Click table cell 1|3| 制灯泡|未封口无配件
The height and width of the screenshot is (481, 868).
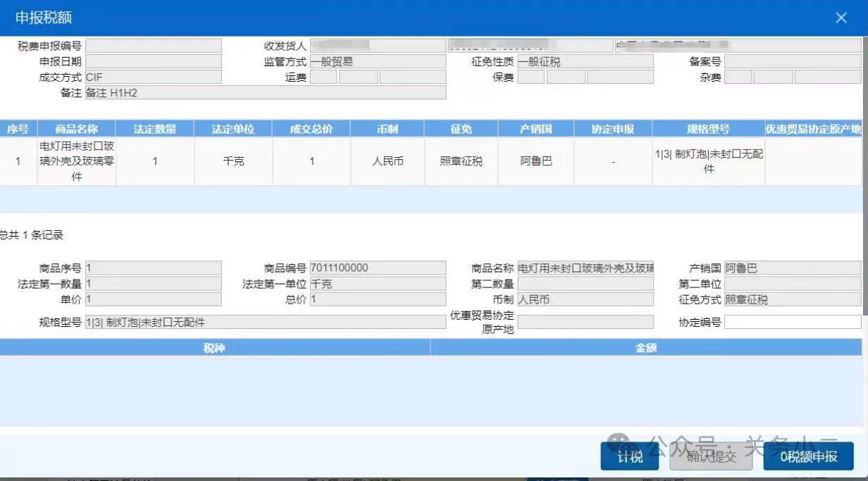tap(709, 161)
